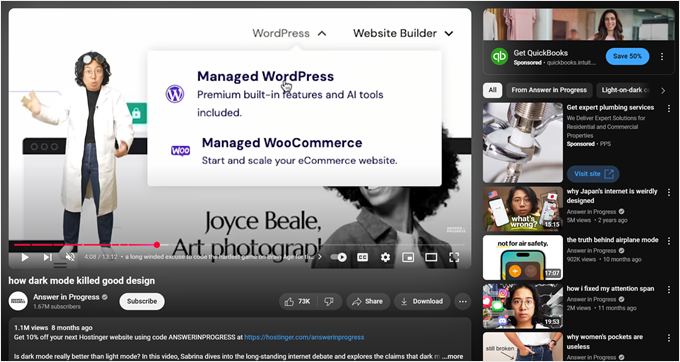Play the video
680x362 pixels.
[25, 258]
